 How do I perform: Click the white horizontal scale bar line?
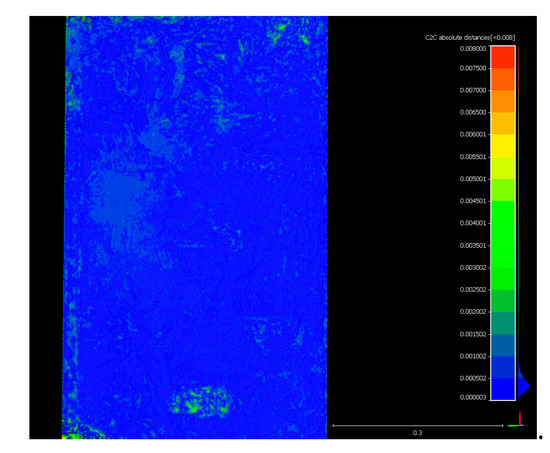tap(418, 425)
